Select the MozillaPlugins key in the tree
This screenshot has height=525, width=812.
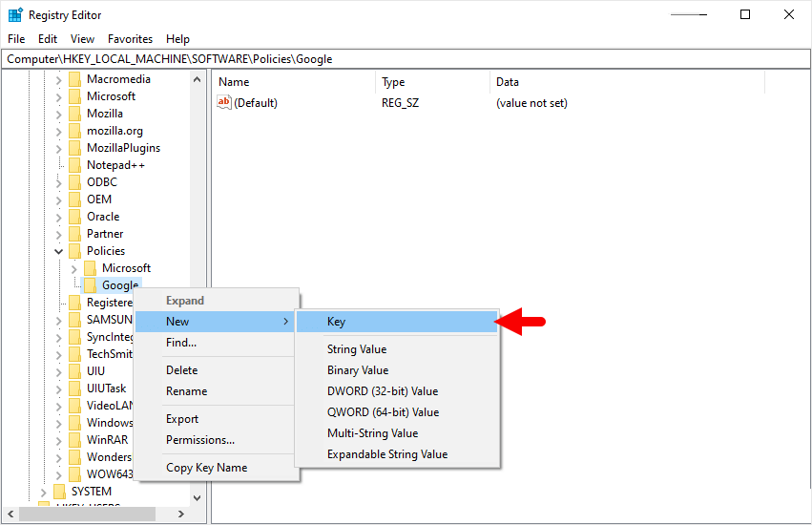123,148
